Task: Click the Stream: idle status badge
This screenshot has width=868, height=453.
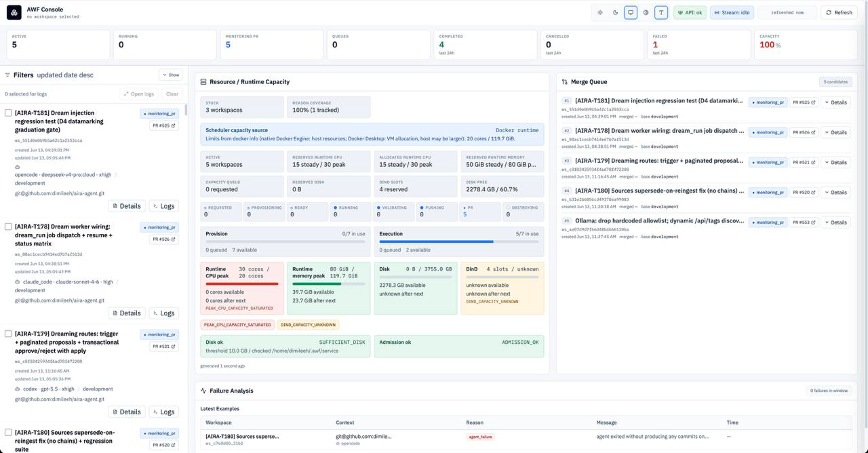Action: pyautogui.click(x=732, y=12)
